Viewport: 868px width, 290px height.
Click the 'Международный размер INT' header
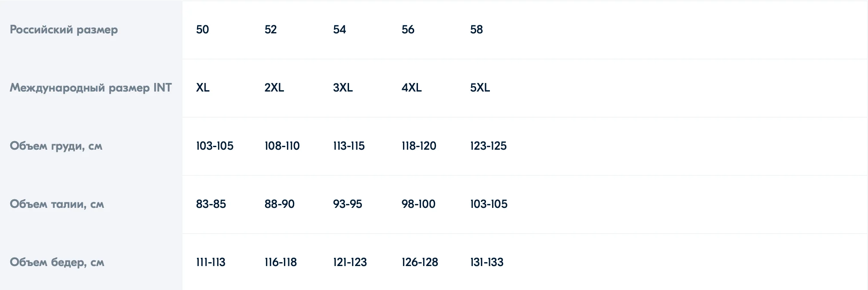click(91, 88)
